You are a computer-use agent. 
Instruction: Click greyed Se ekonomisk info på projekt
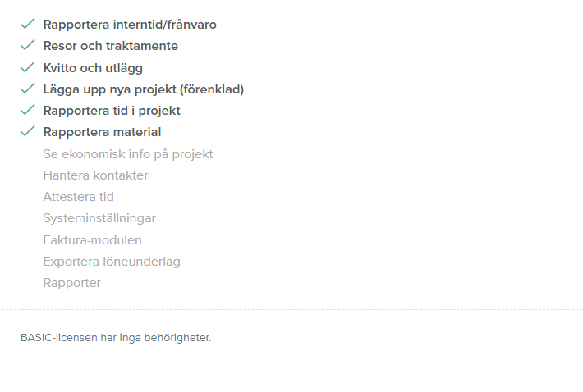coord(128,154)
